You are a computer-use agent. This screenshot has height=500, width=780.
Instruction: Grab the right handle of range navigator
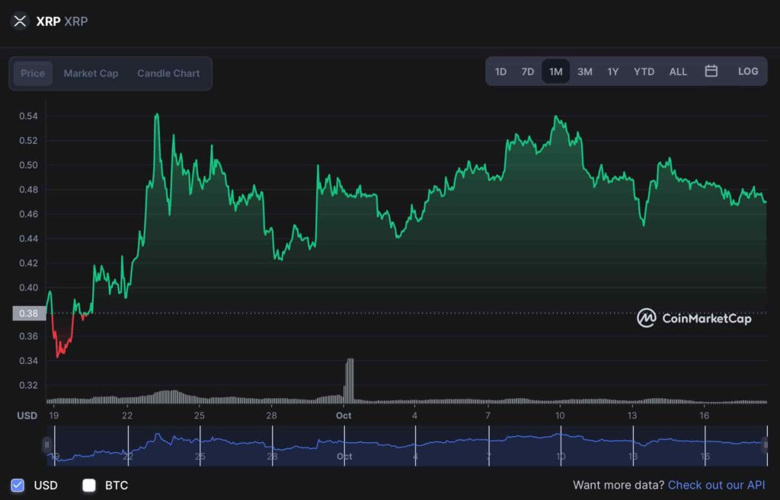pos(767,445)
